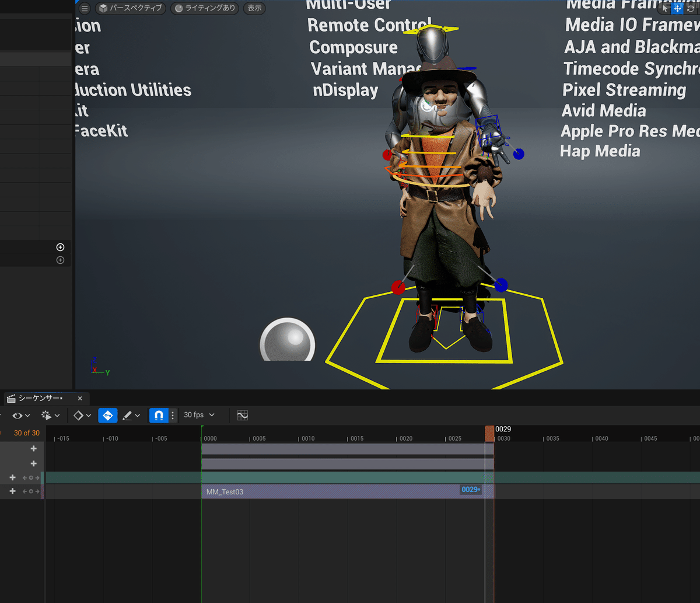Click the 0010 mark on the time ruler

(307, 438)
